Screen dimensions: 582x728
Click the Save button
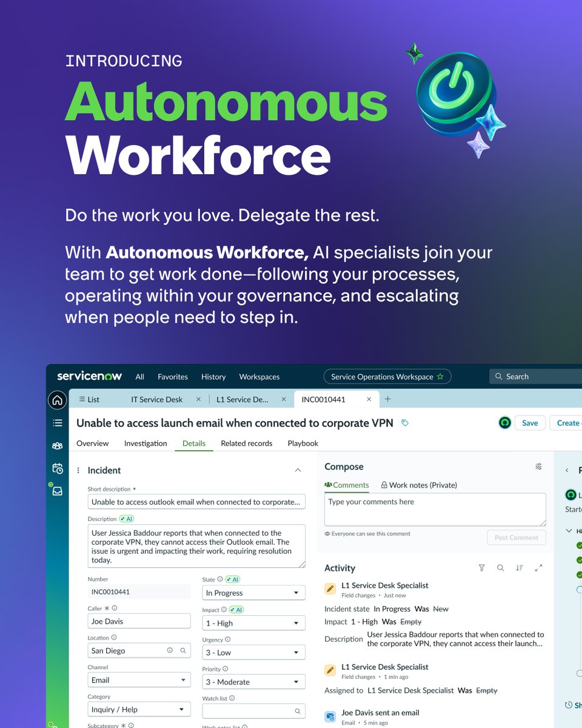coord(530,422)
